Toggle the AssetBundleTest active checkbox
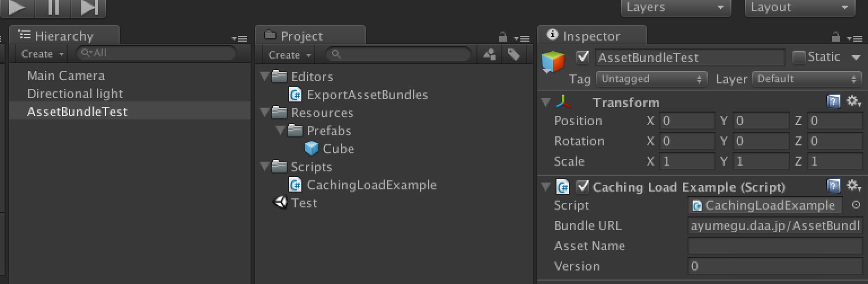Viewport: 868px width, 284px height. pos(583,57)
